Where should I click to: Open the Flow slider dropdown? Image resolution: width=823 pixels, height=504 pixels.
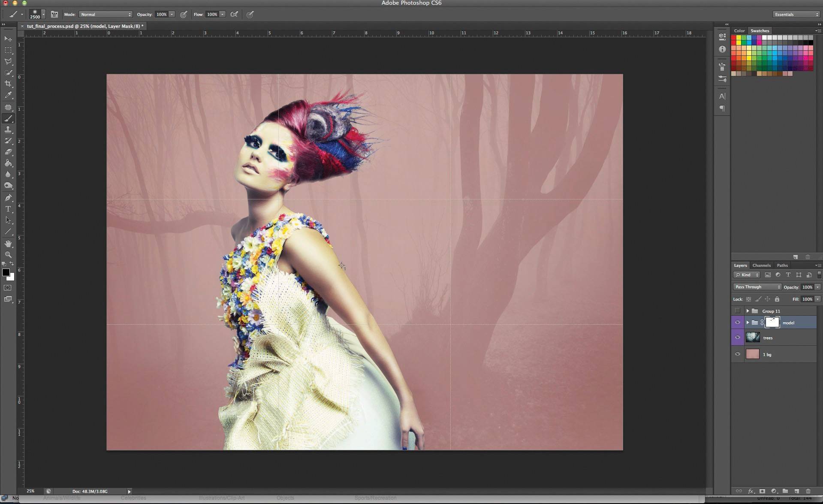pyautogui.click(x=223, y=15)
